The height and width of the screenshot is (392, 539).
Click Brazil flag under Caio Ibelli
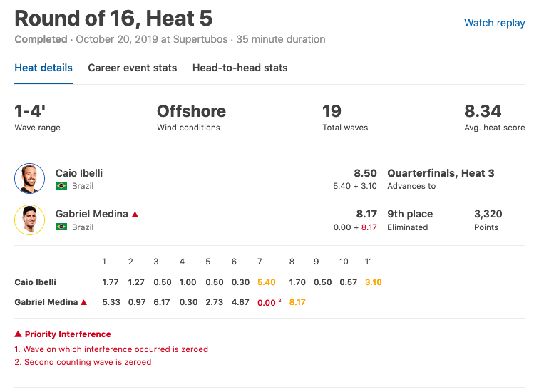61,186
